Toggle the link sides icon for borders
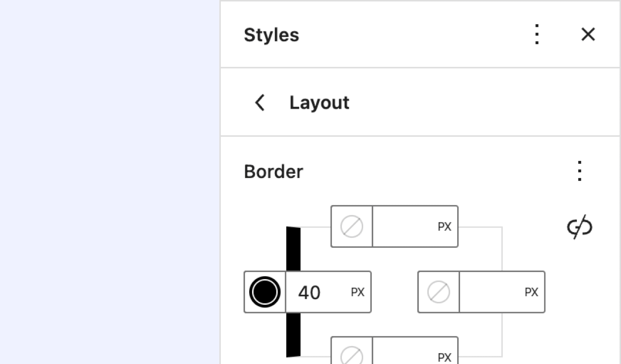Screen dimensions: 621x364 pyautogui.click(x=579, y=227)
